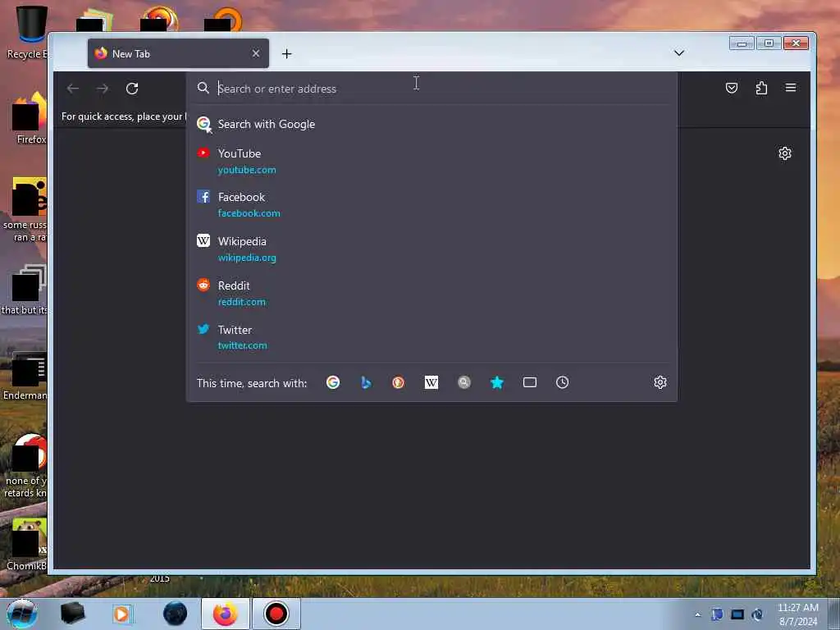
Task: Search this time with Bing icon
Action: pyautogui.click(x=366, y=382)
